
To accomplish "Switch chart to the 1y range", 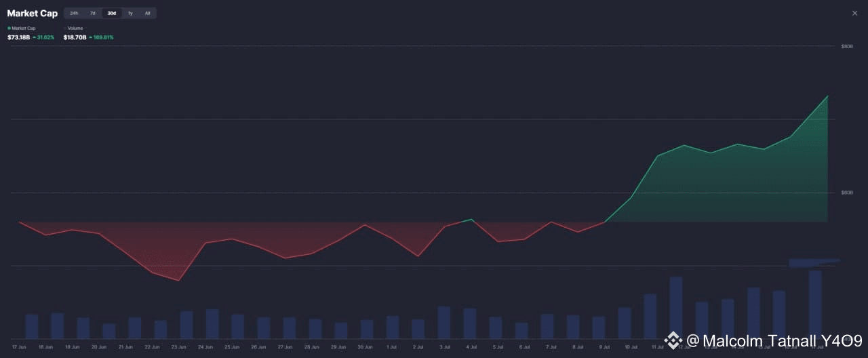I will click(130, 13).
